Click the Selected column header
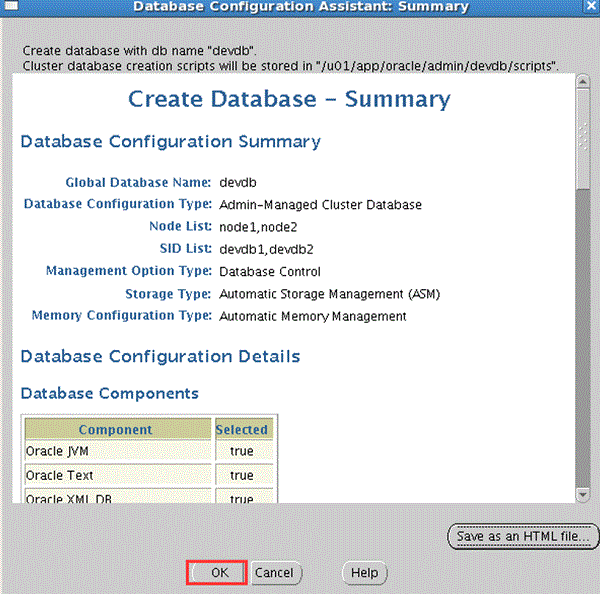600x594 pixels. tap(244, 429)
